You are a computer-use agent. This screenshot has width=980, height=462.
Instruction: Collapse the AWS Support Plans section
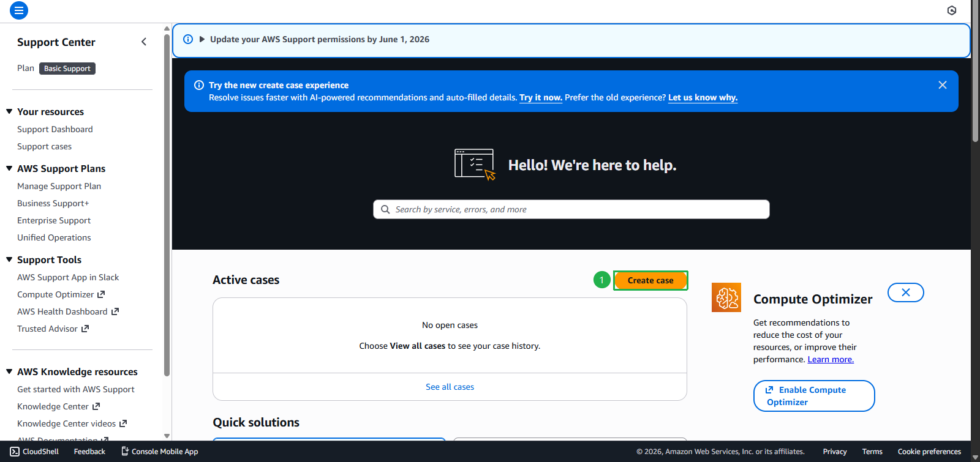click(9, 168)
